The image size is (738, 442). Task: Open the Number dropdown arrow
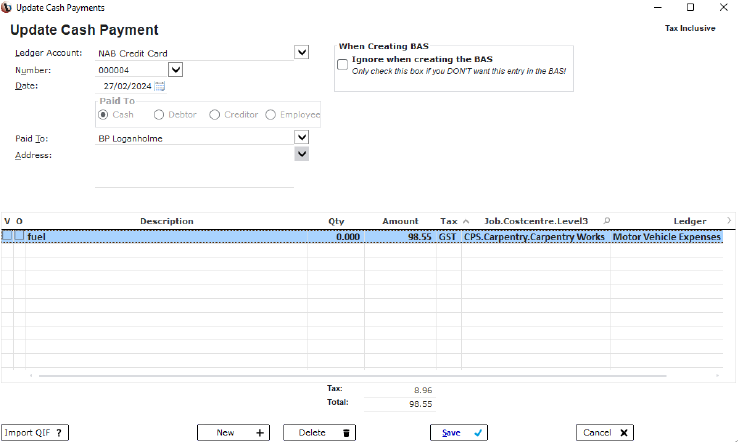pos(176,70)
